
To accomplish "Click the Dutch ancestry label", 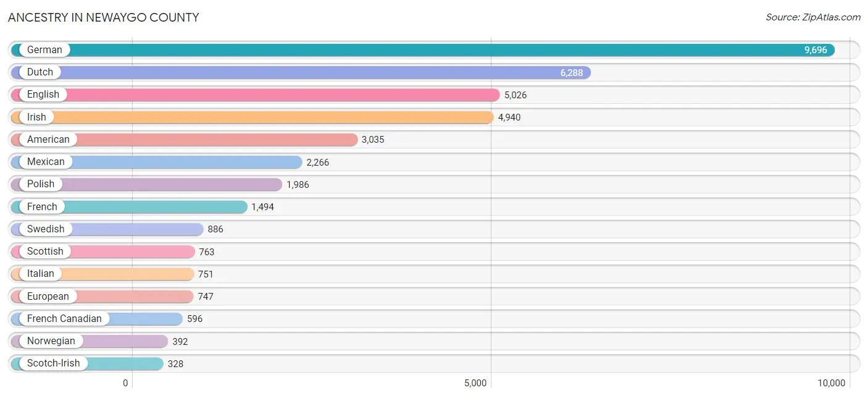I will coord(40,72).
